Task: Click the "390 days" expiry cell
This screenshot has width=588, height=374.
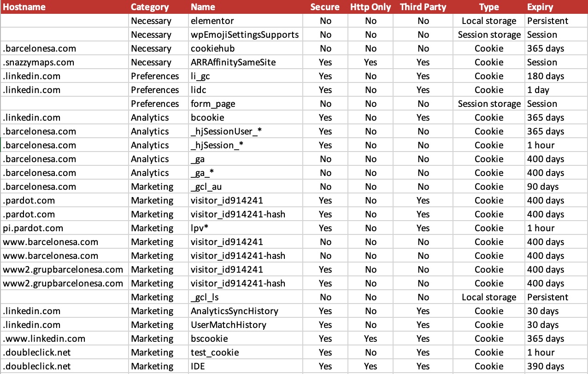Action: pyautogui.click(x=546, y=366)
